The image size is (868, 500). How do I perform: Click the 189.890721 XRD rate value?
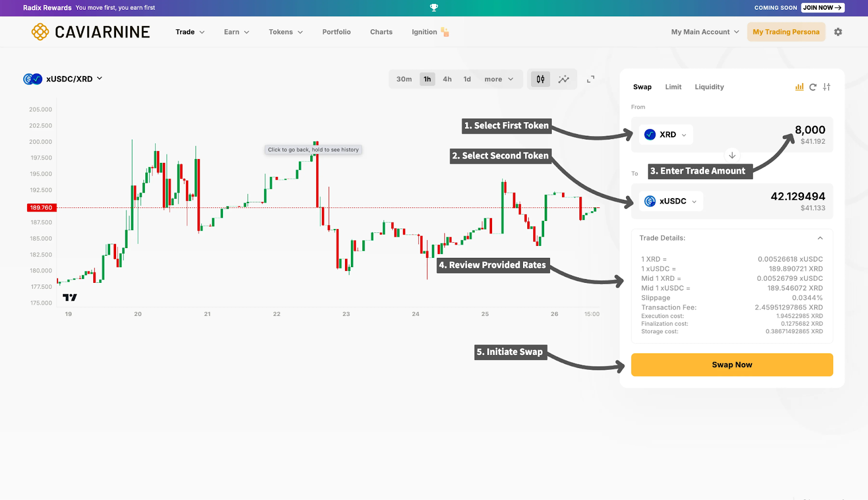pos(795,269)
